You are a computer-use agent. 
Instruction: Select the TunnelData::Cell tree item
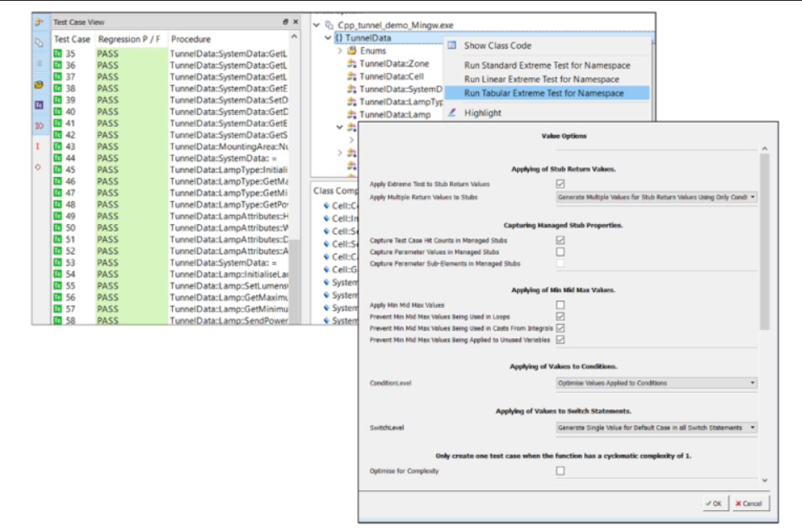[x=392, y=76]
